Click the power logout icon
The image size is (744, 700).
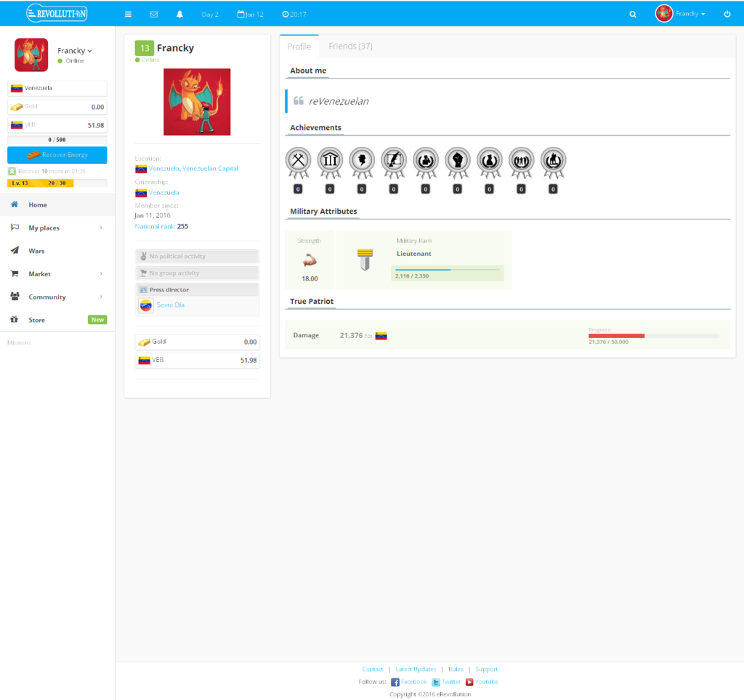click(x=727, y=14)
